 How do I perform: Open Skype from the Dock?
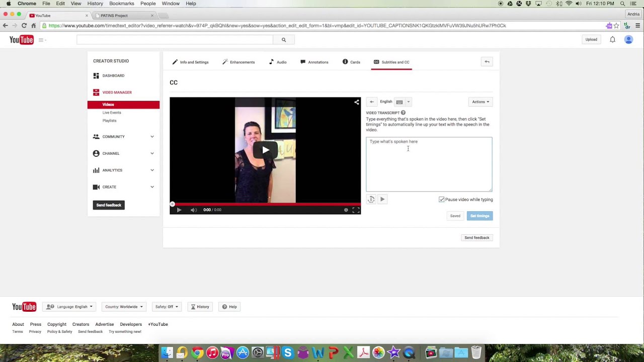[x=288, y=353]
